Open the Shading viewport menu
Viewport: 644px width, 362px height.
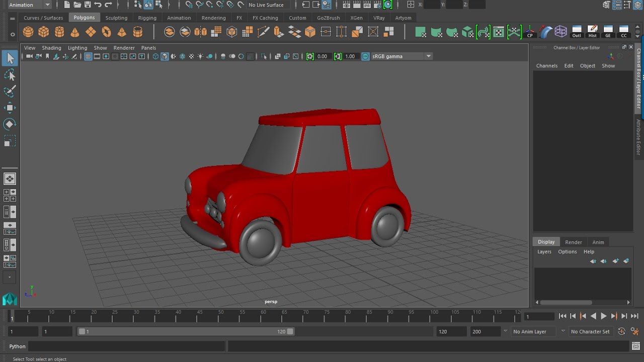point(51,48)
